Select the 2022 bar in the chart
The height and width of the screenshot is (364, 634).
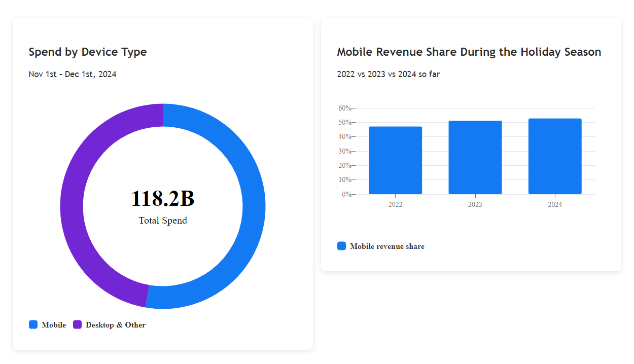pos(395,160)
